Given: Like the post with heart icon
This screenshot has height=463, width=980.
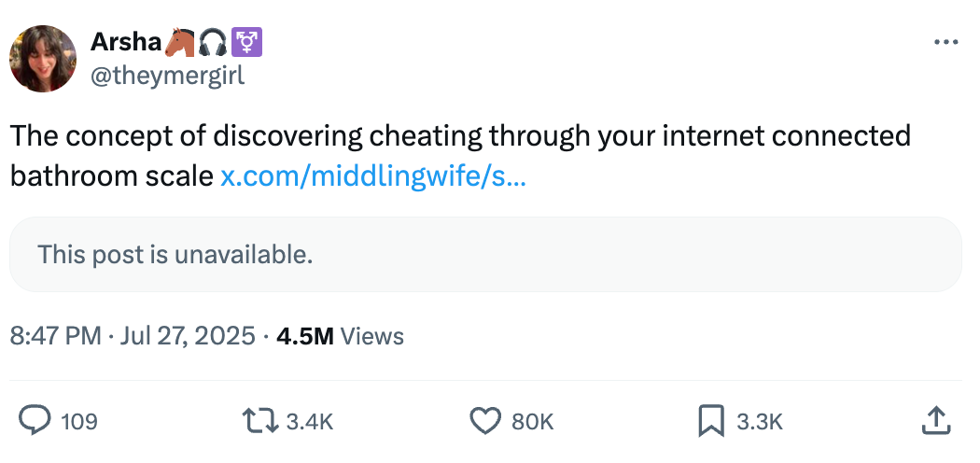Looking at the screenshot, I should (485, 421).
